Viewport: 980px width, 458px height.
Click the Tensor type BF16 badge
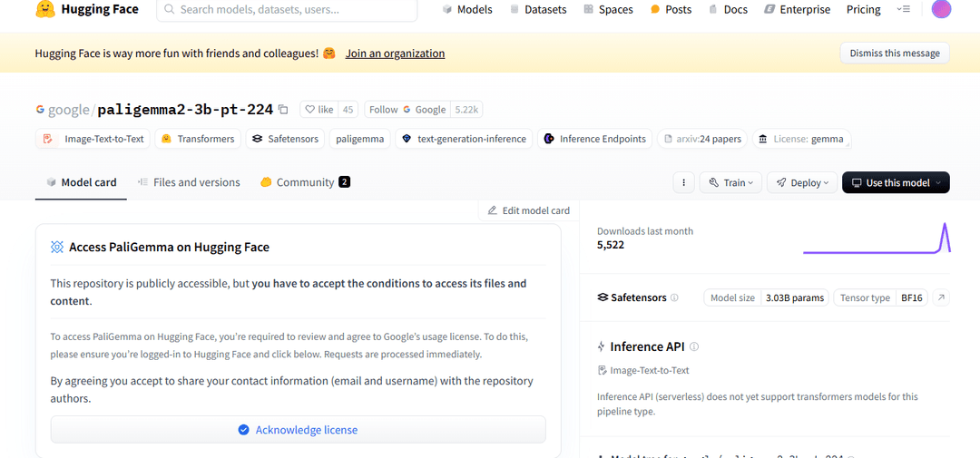[x=881, y=297]
